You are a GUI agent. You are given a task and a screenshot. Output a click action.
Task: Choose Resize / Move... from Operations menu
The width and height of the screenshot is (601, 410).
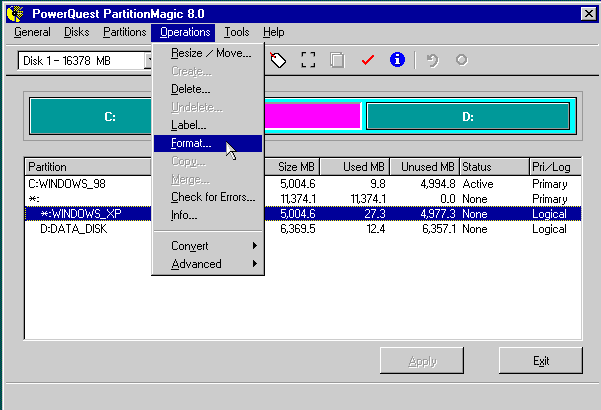click(x=208, y=53)
